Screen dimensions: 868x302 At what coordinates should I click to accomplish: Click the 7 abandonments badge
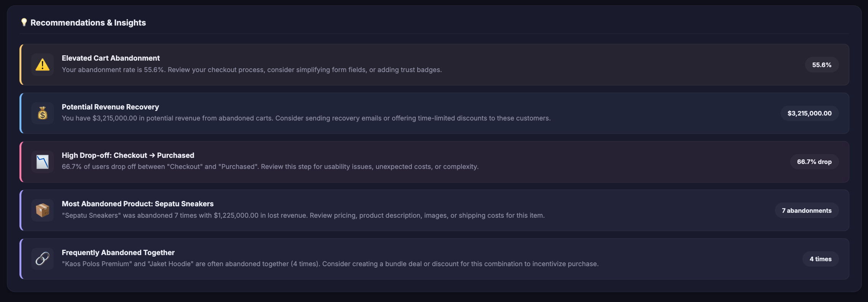806,210
